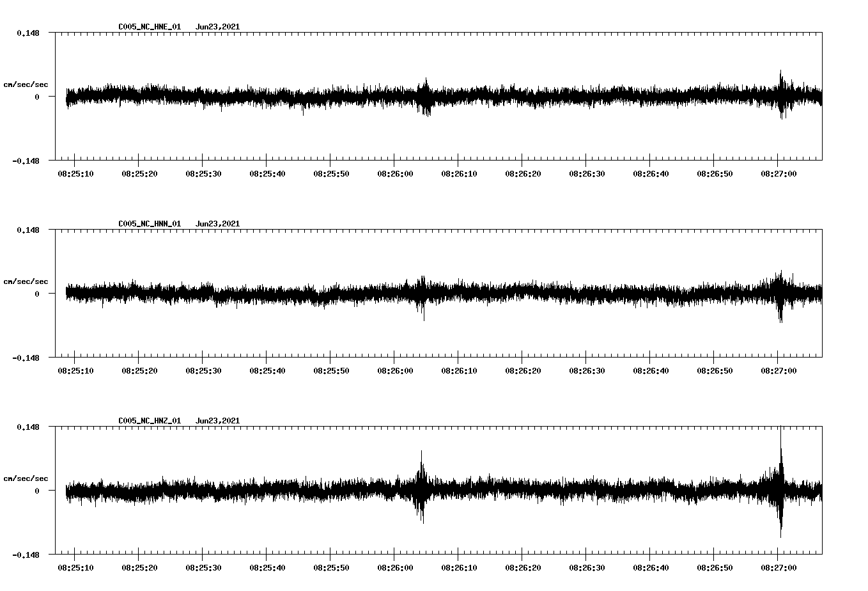Click the HNZ burst just after 08:26:00
The image size is (868, 591).
click(x=421, y=487)
